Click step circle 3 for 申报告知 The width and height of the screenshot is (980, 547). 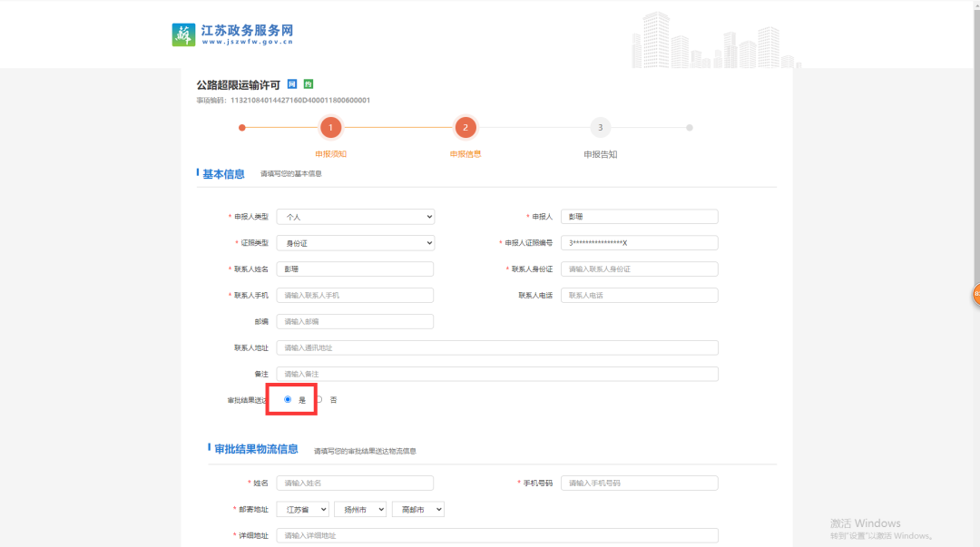[600, 127]
